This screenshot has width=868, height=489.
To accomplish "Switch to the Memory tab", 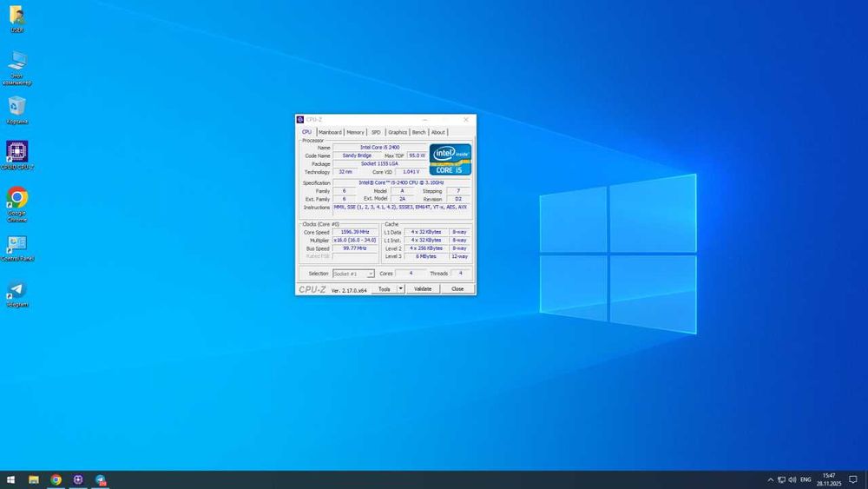I will 356,132.
